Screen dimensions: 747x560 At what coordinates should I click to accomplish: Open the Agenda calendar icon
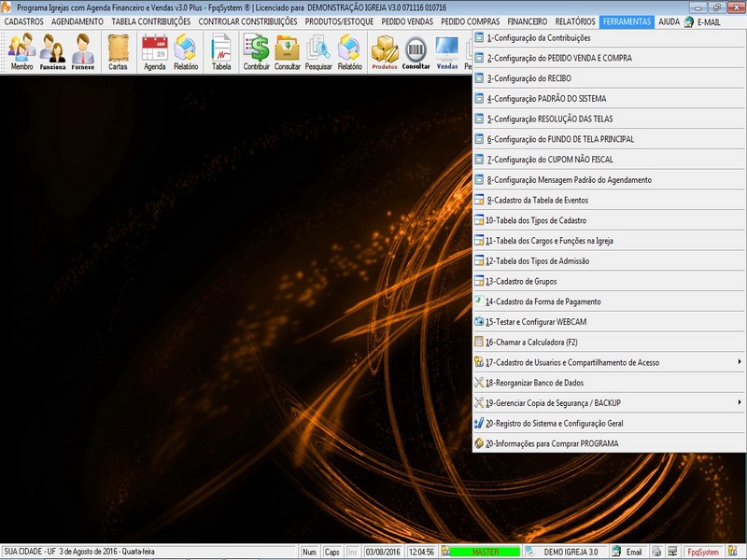[154, 51]
